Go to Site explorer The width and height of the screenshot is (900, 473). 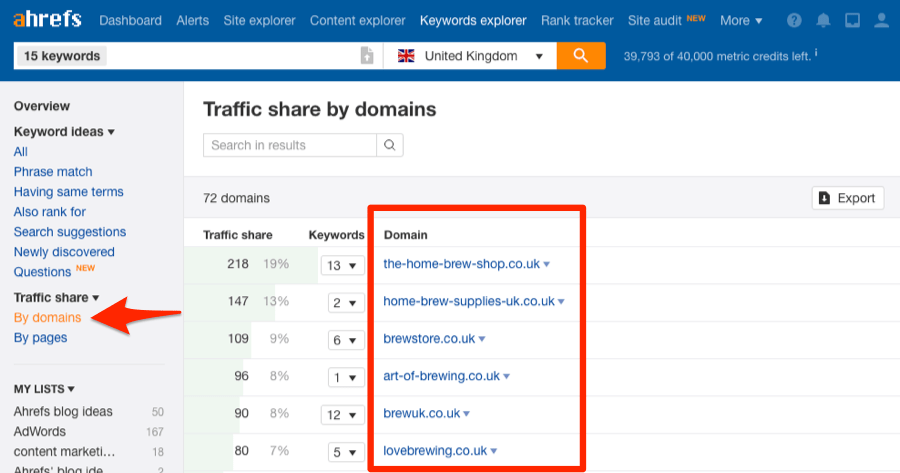[259, 21]
